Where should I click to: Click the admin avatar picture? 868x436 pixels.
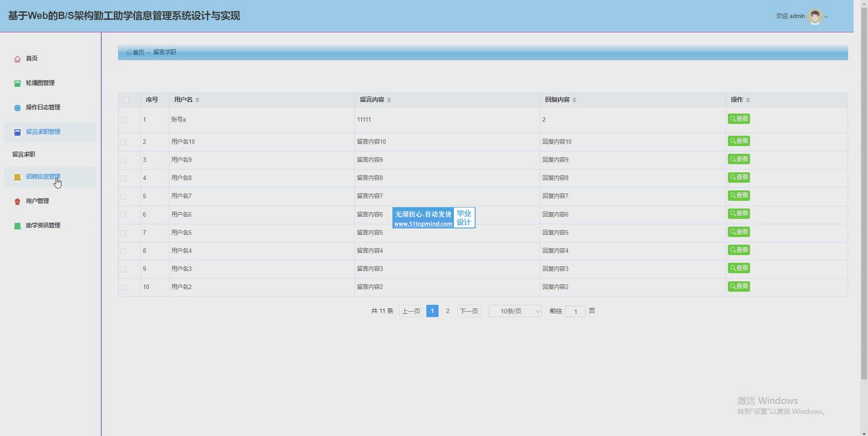tap(815, 17)
